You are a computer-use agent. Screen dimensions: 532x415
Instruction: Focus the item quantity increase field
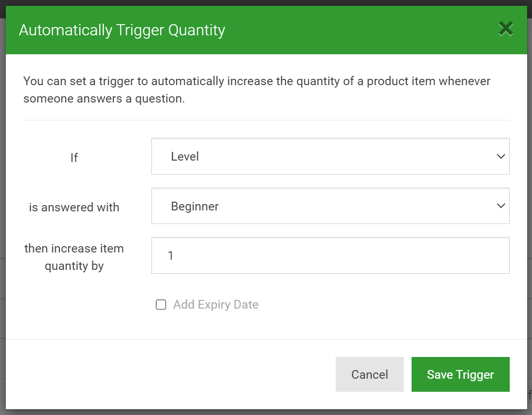click(x=330, y=255)
